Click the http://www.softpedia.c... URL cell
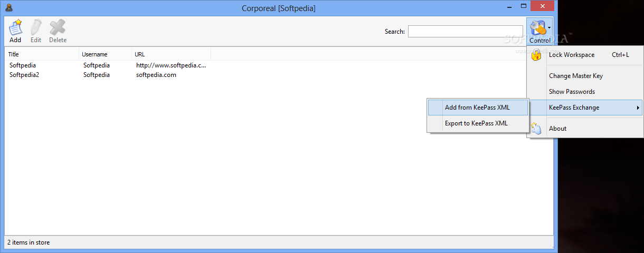 [171, 65]
